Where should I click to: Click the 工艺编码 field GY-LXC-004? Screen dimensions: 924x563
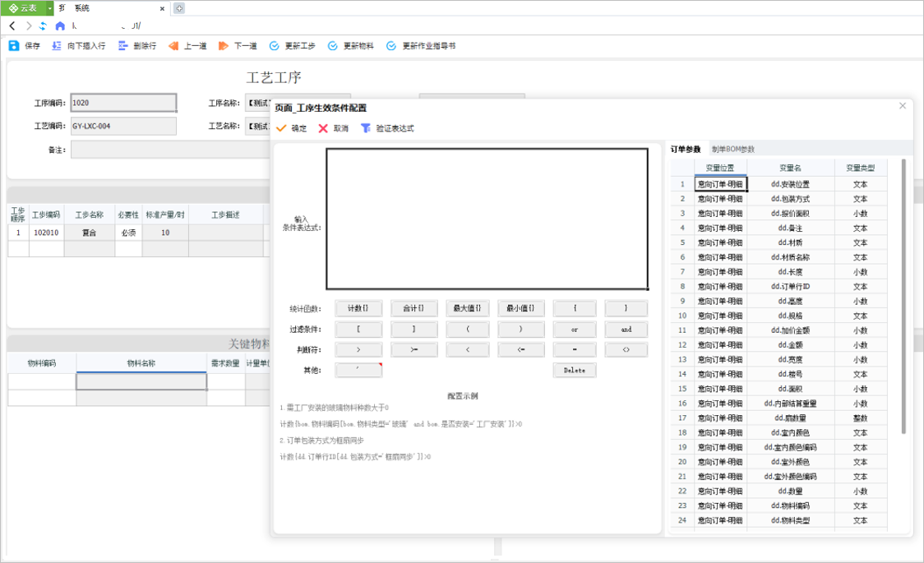[x=123, y=126]
